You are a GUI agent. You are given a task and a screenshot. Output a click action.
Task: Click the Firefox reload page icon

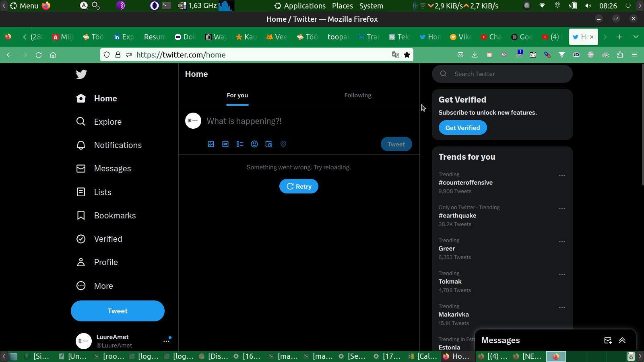tap(39, 55)
